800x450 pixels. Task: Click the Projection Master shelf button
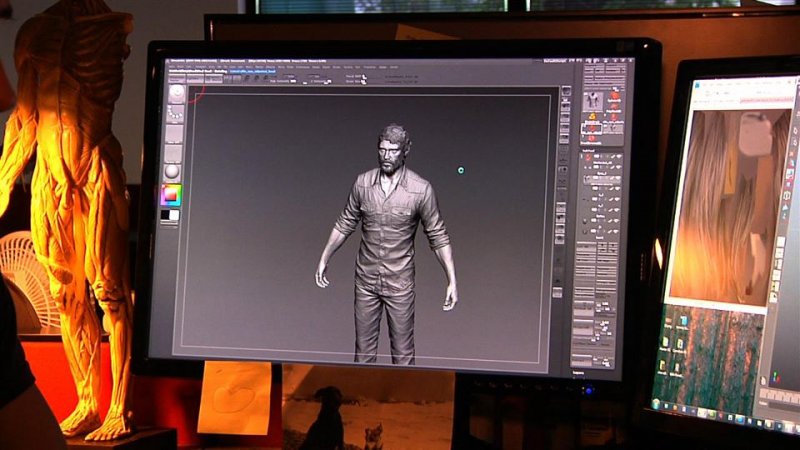[x=177, y=80]
